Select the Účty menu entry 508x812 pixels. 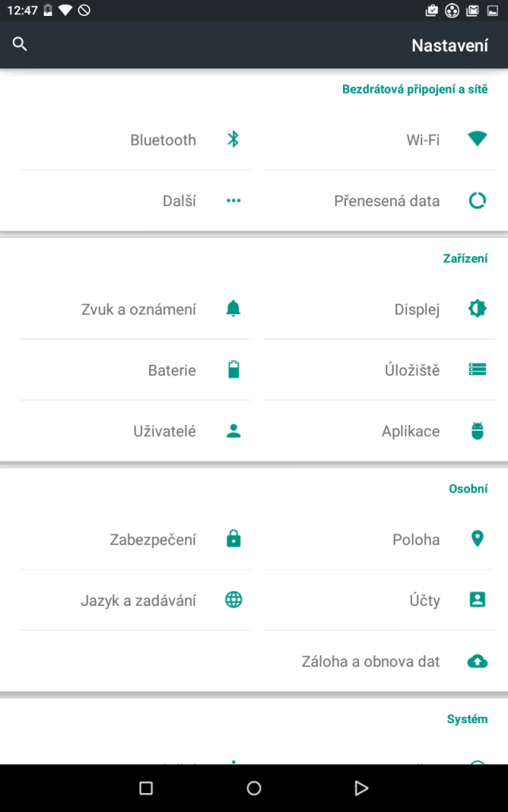pos(379,600)
